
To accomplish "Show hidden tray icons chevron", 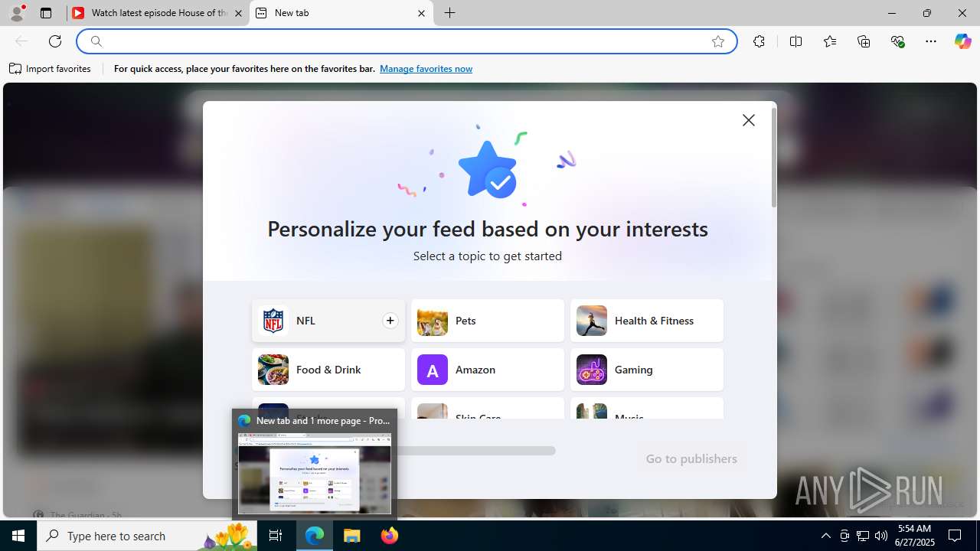I will tap(825, 536).
